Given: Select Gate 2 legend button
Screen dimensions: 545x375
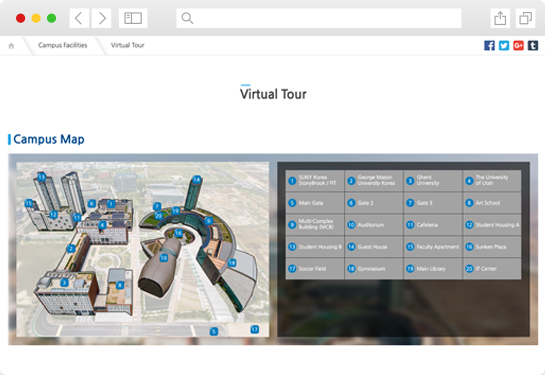Looking at the screenshot, I should [x=374, y=203].
